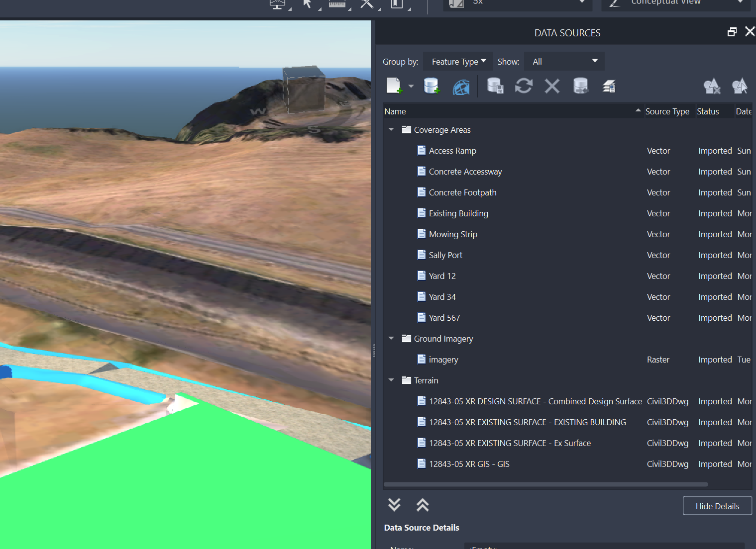This screenshot has width=756, height=549.
Task: Click the horizontal scrollbar under the list
Action: (545, 484)
